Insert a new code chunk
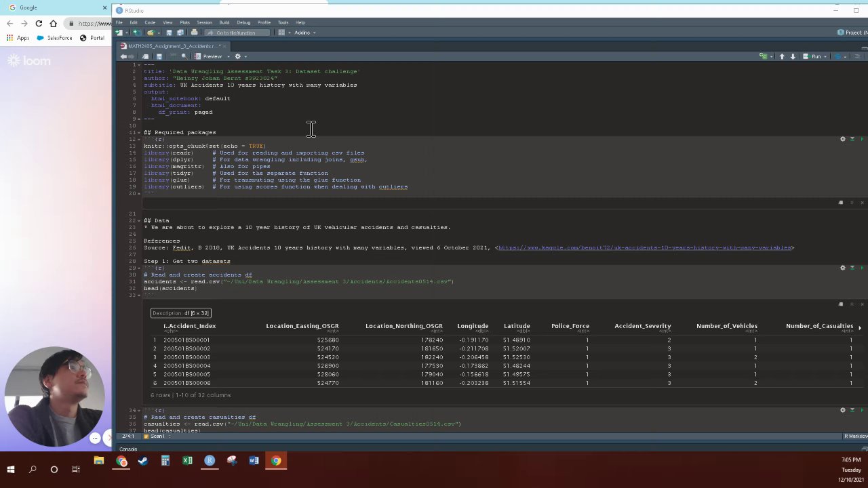 [763, 56]
